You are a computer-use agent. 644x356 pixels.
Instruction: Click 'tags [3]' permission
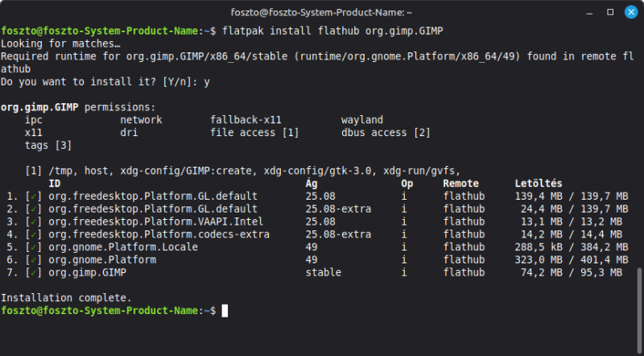click(x=48, y=146)
